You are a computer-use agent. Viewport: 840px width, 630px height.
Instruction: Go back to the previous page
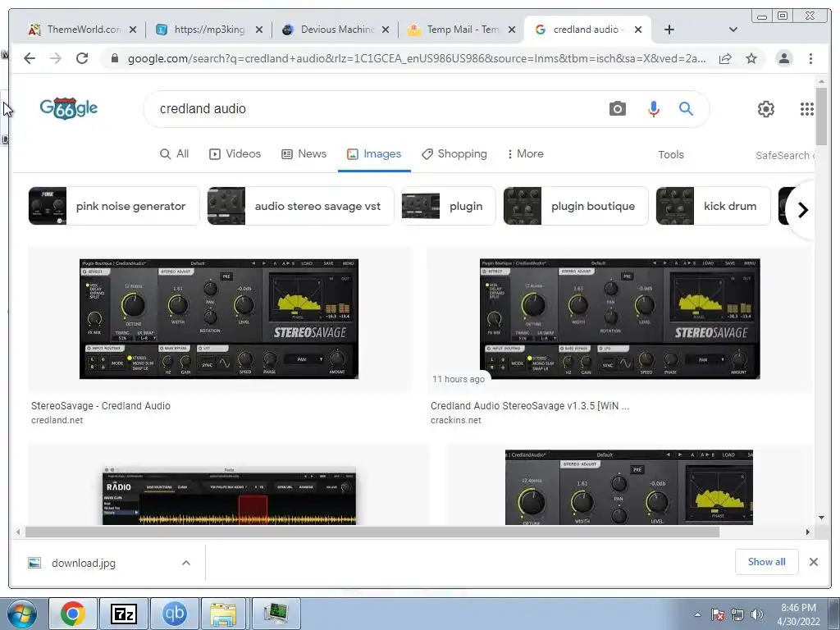30,58
